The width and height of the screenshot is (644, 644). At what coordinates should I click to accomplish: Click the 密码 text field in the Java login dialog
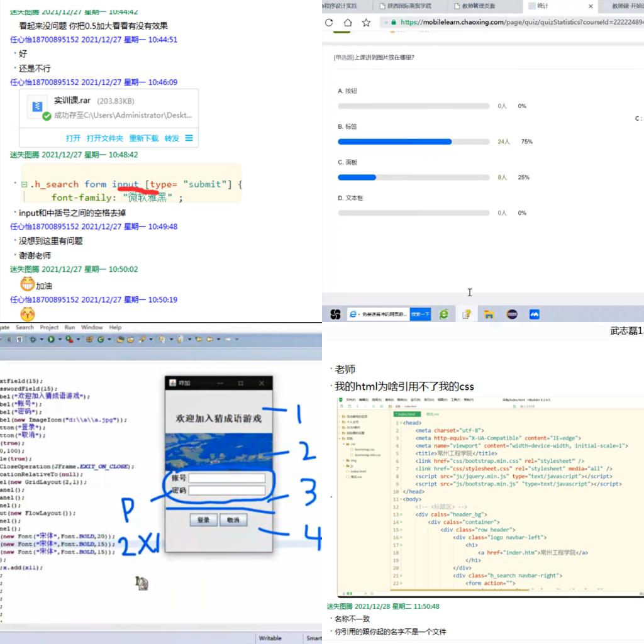pos(226,491)
